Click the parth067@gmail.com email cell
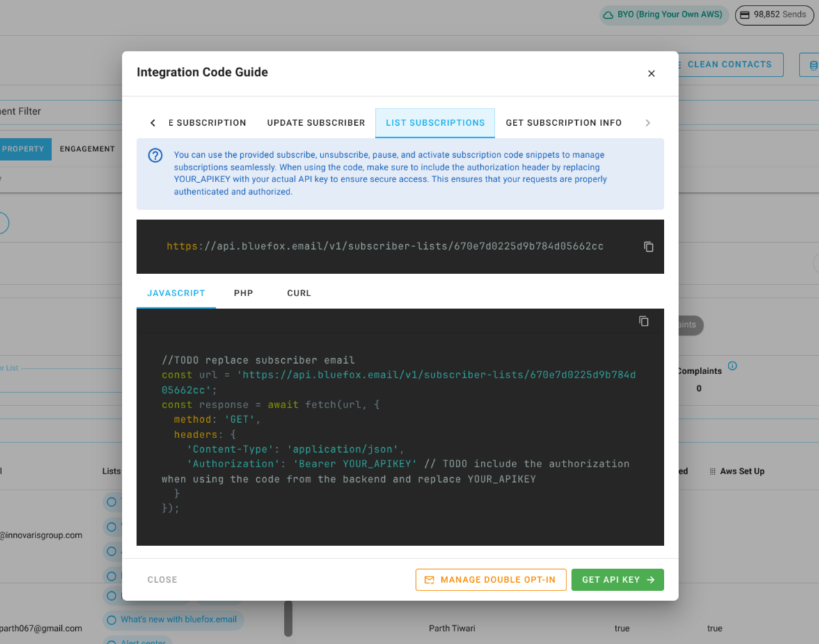 [x=41, y=628]
